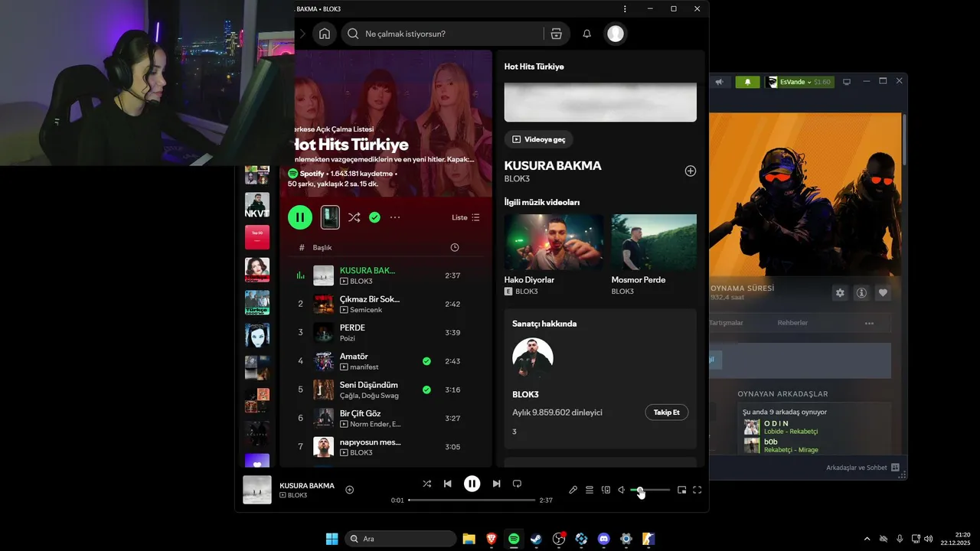Click the playlist preview cover next to the green pause button
The height and width of the screenshot is (551, 980).
click(330, 217)
